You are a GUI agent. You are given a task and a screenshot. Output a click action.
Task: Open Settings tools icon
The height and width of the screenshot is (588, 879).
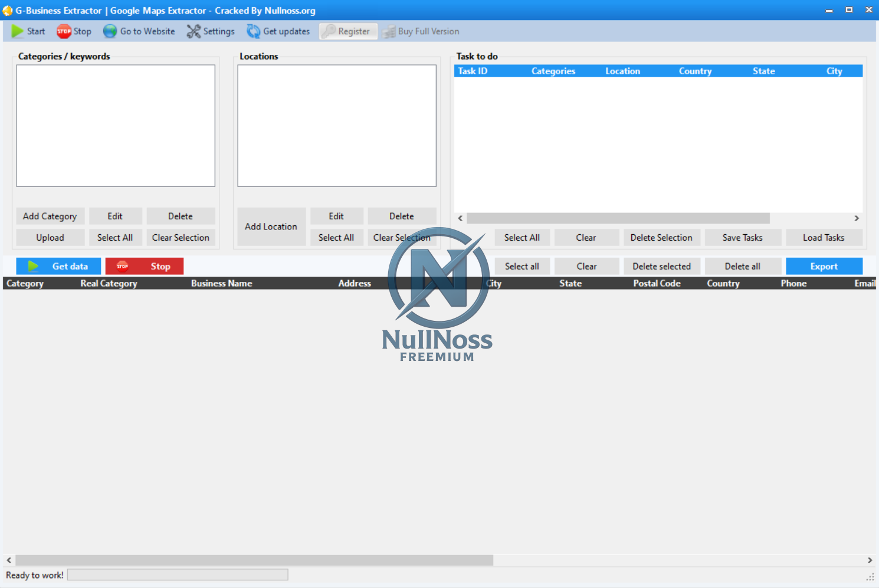coord(193,31)
